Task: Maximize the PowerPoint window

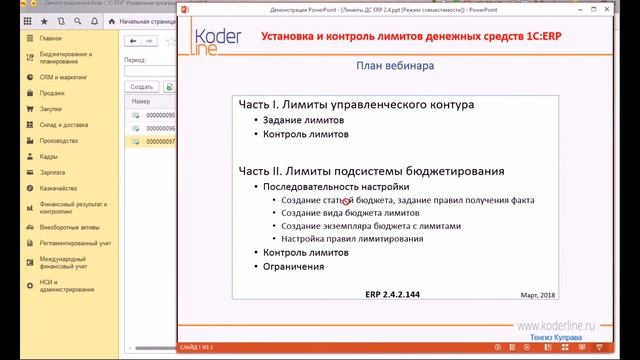Action: pyautogui.click(x=593, y=9)
